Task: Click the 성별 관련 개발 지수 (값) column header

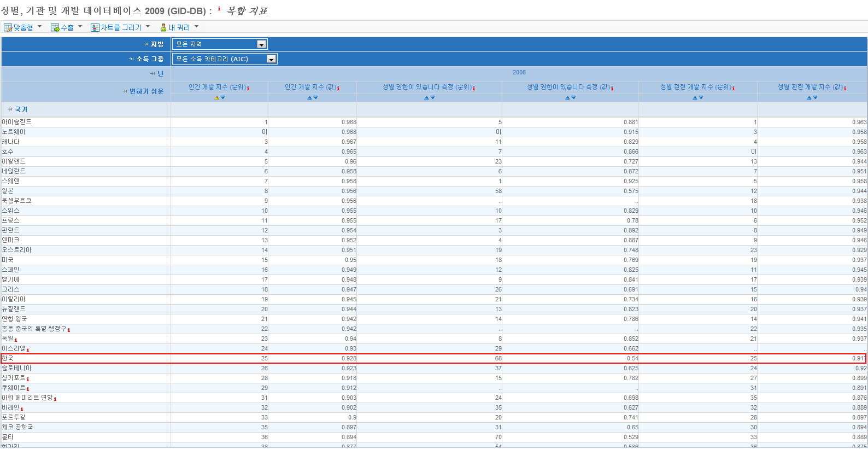Action: [x=810, y=87]
